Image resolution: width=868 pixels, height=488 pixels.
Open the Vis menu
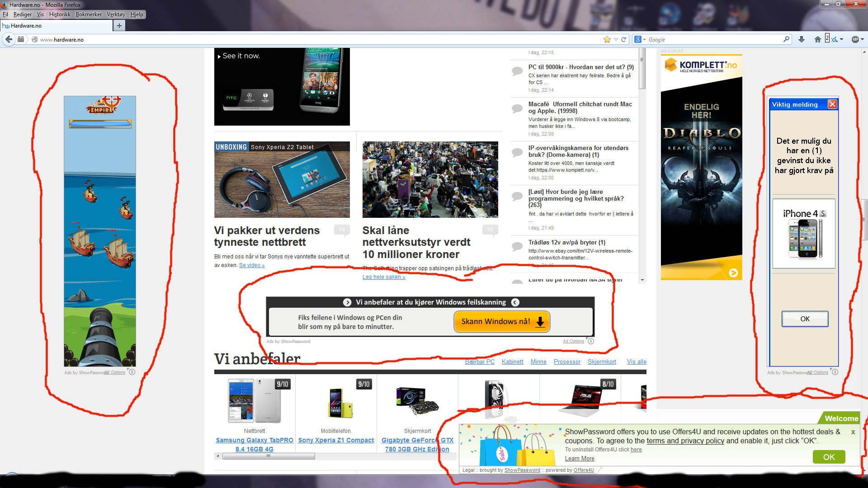(x=40, y=14)
